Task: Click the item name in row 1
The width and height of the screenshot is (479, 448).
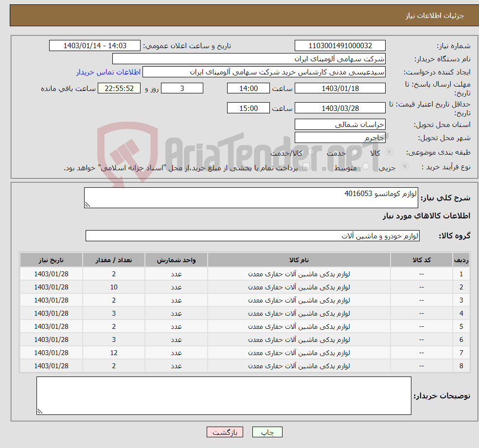Action: [x=299, y=274]
